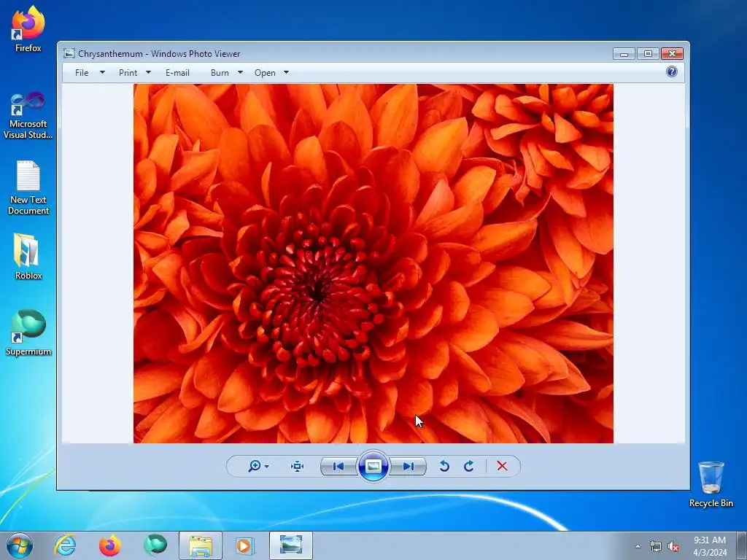The width and height of the screenshot is (747, 560).
Task: Launch Supermium from taskbar
Action: pos(155,545)
